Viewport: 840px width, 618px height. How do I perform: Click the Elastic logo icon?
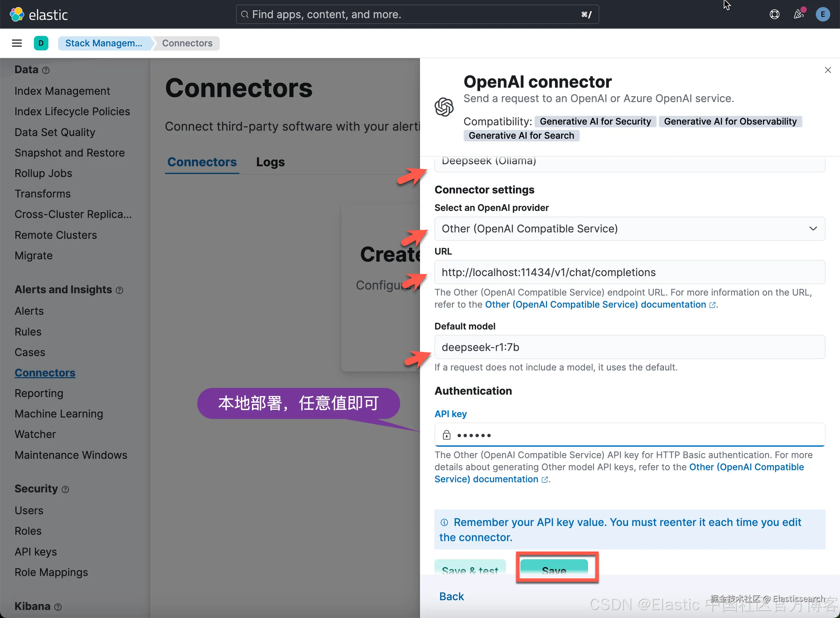click(17, 14)
